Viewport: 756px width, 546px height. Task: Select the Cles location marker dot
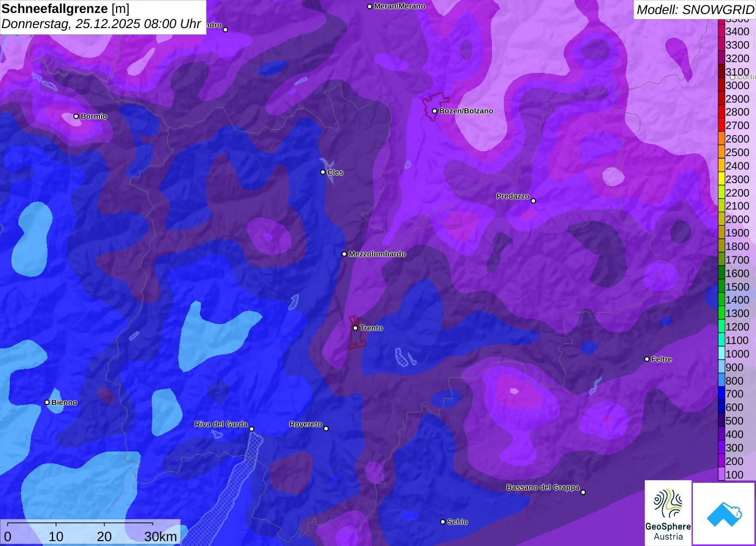323,172
